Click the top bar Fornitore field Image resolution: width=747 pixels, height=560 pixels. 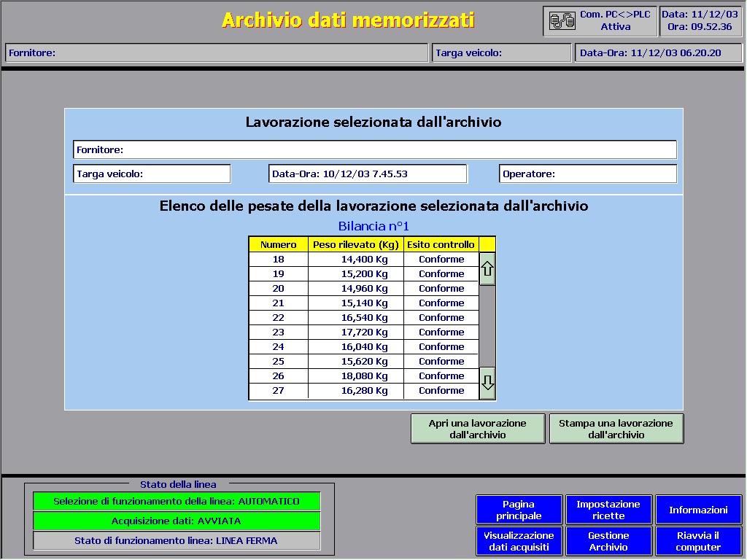[217, 52]
